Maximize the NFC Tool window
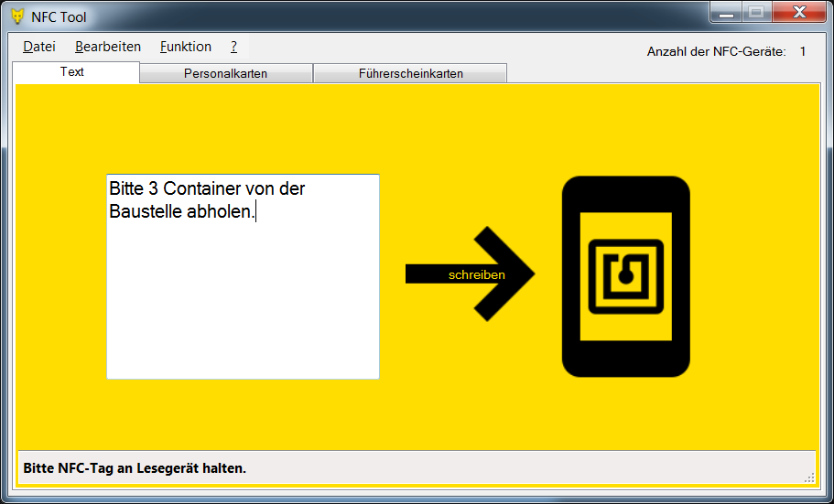The height and width of the screenshot is (504, 834). pos(755,13)
